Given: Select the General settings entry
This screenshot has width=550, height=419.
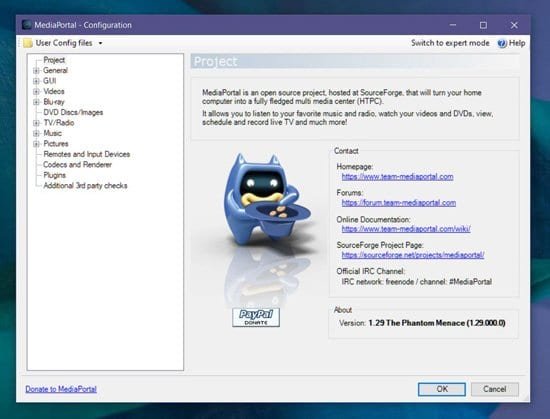Looking at the screenshot, I should 55,70.
